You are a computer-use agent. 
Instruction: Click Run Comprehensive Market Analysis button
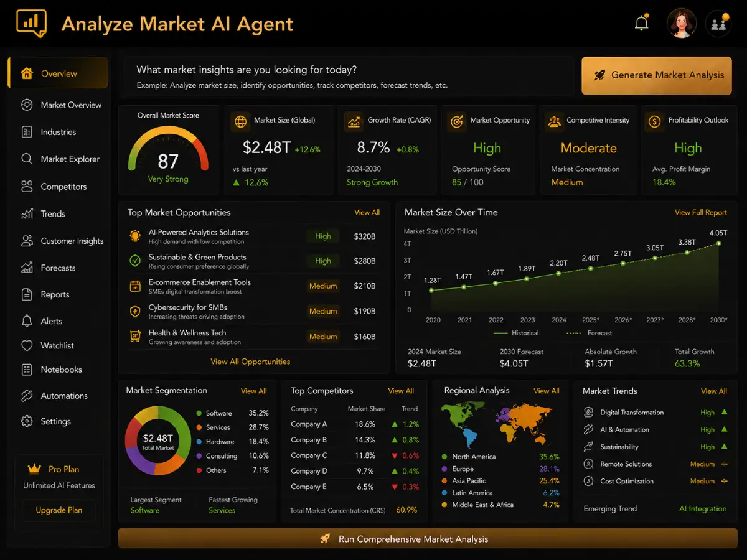coord(428,539)
